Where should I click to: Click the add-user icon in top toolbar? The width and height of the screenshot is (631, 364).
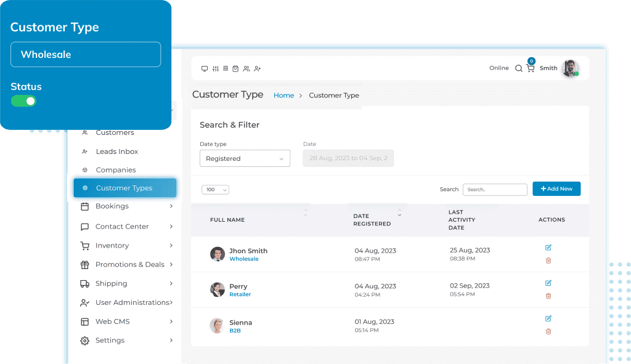point(257,69)
